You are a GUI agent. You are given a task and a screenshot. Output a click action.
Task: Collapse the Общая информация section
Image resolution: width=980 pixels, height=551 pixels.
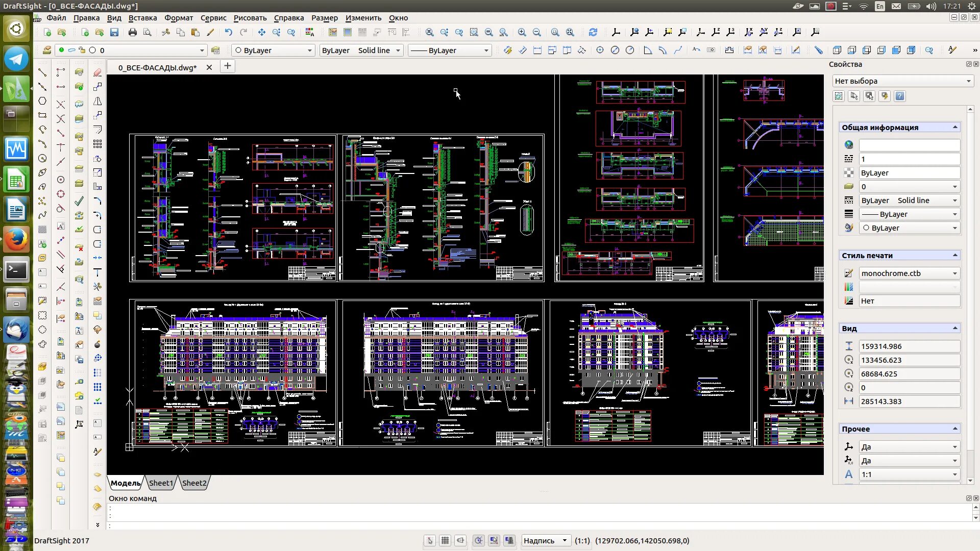pyautogui.click(x=955, y=127)
